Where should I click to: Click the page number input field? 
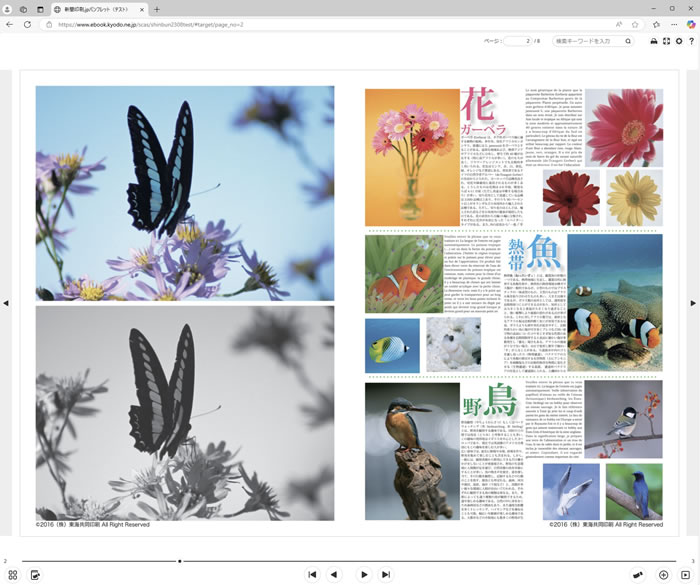pyautogui.click(x=518, y=41)
